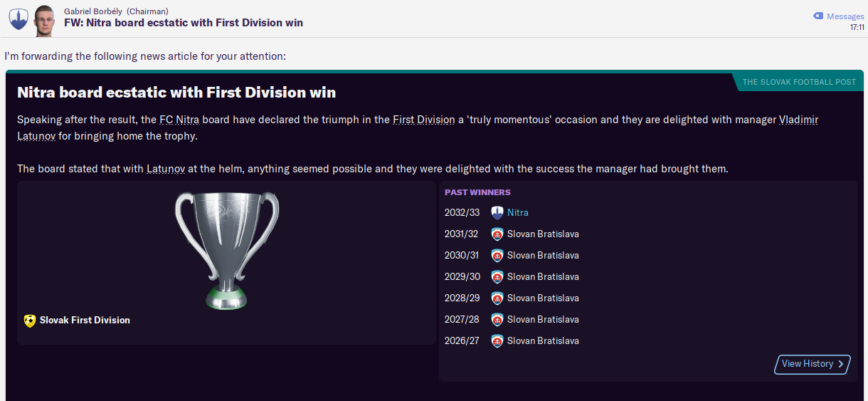Open the Nitra link in past winners
The height and width of the screenshot is (401, 868).
tap(517, 213)
